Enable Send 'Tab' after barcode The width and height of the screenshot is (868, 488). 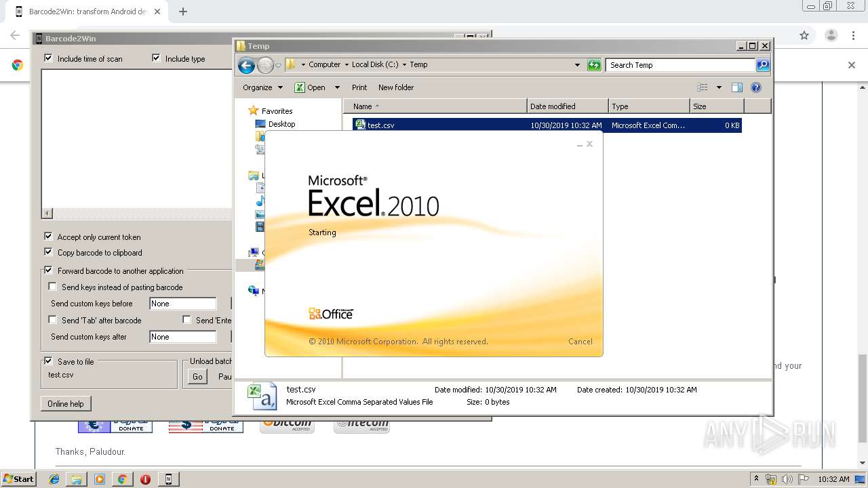coord(52,320)
